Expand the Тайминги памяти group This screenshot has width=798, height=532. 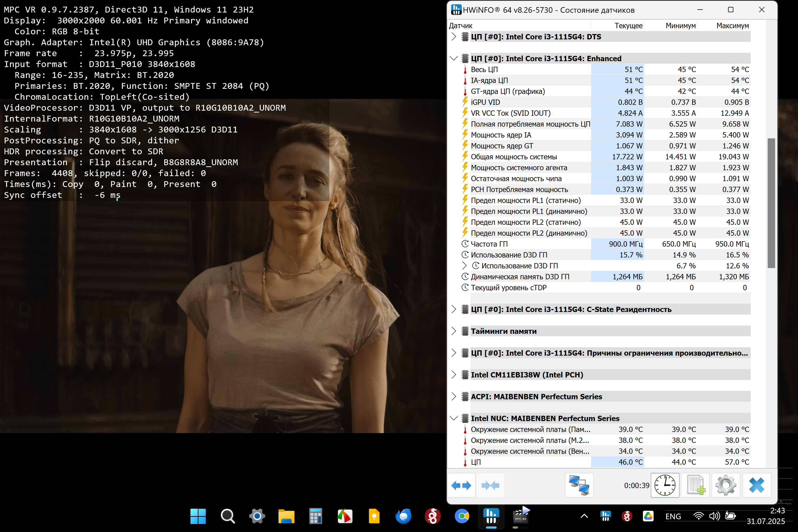[x=454, y=331]
